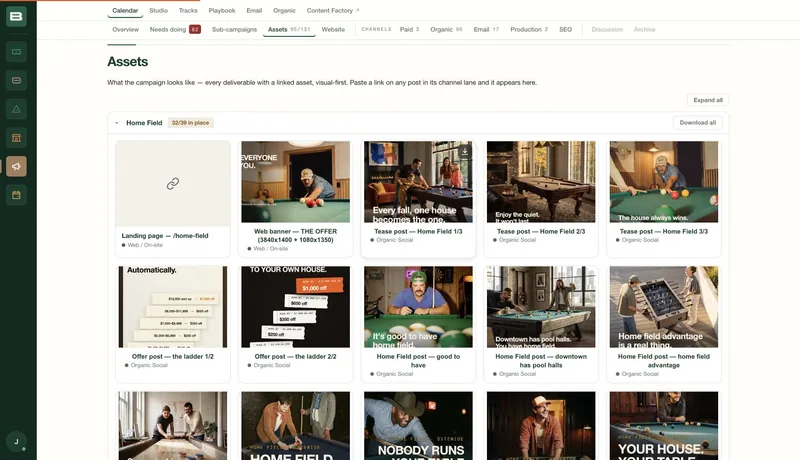The height and width of the screenshot is (460, 800).
Task: Open the Web banner THE OFFER thumbnail
Action: 295,182
